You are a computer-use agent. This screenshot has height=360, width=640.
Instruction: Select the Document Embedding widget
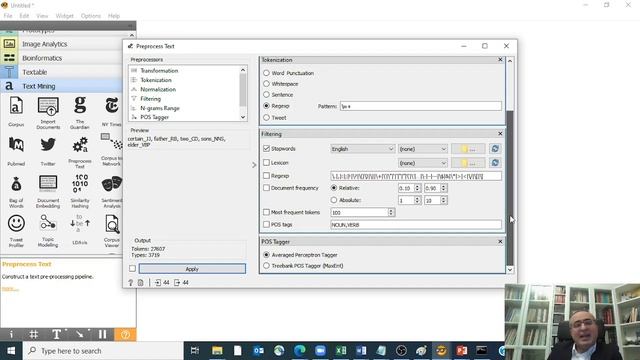(x=48, y=191)
